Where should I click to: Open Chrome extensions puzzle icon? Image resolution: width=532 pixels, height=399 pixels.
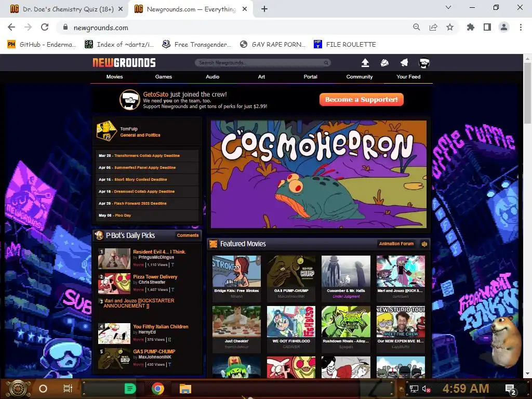470,27
